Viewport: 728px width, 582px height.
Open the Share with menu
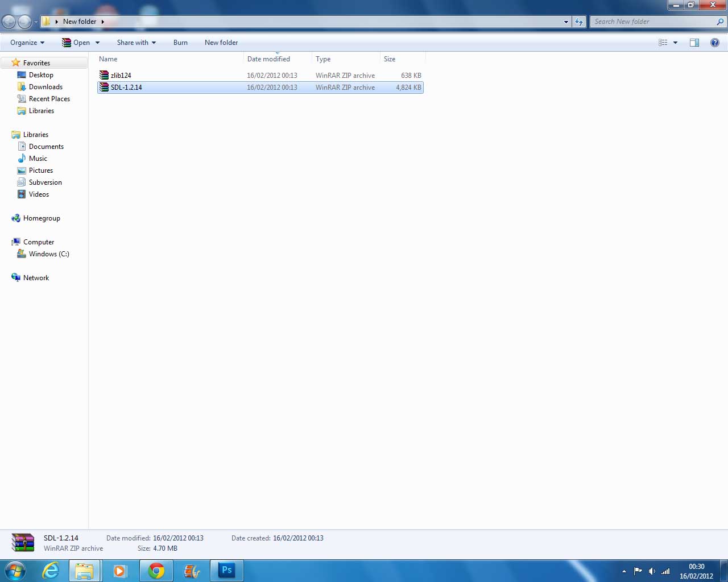point(136,43)
